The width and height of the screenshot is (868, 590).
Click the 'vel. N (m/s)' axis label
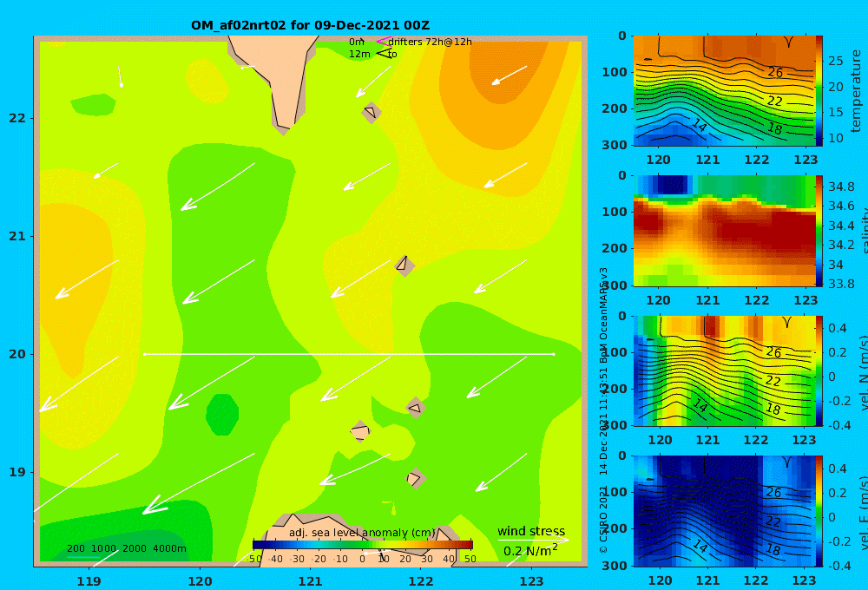point(863,372)
